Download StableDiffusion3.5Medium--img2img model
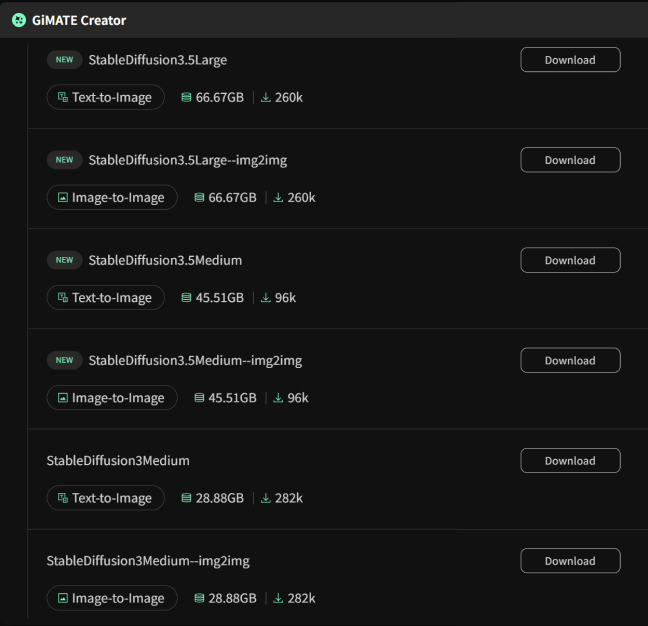Screen dimensions: 648x626 (570, 360)
